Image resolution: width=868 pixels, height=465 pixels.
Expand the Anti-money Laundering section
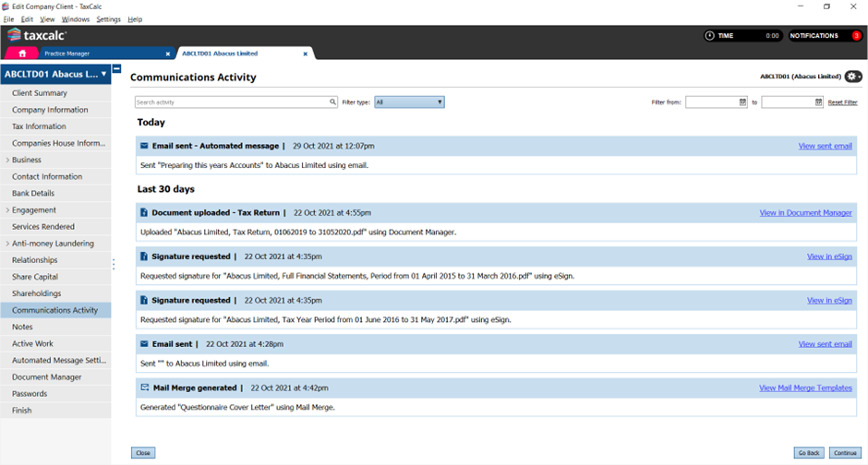(x=7, y=244)
